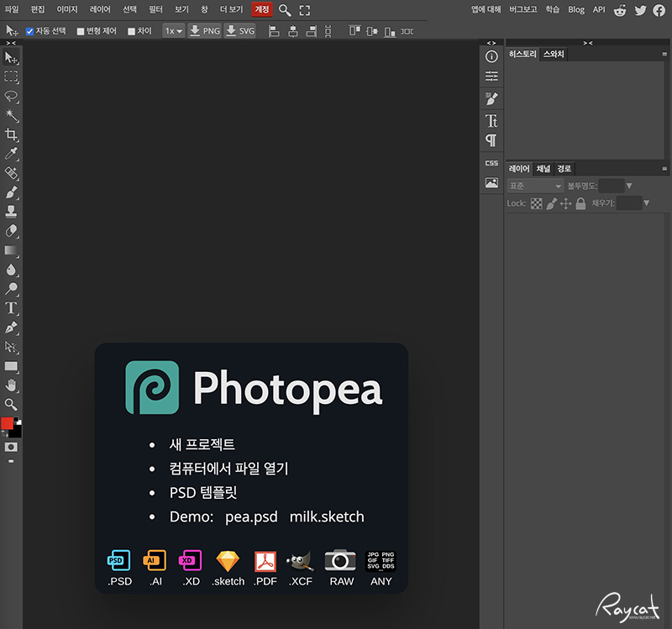Select the Brush tool
Viewport: 672px width, 629px height.
(11, 192)
